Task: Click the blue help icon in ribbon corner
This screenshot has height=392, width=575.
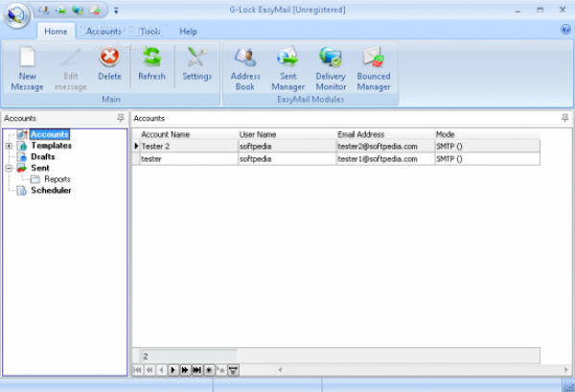Action: point(565,30)
